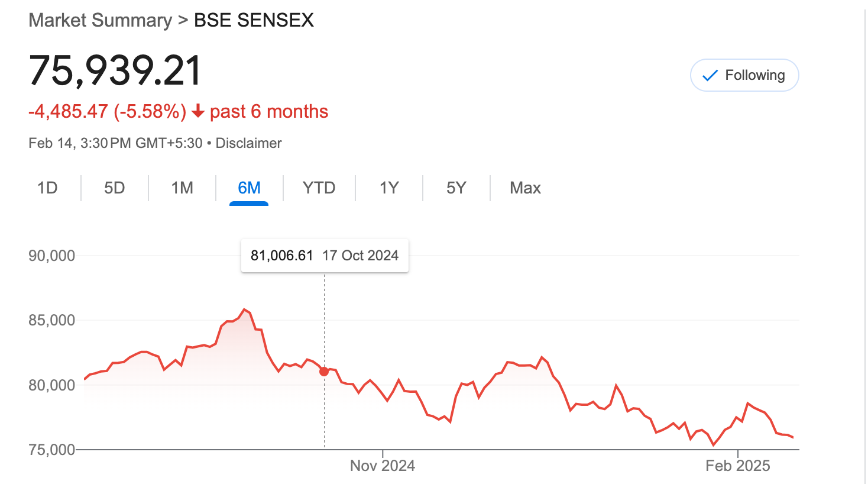Image resolution: width=868 pixels, height=484 pixels.
Task: Click the 75,939.21 index value
Action: (x=115, y=70)
